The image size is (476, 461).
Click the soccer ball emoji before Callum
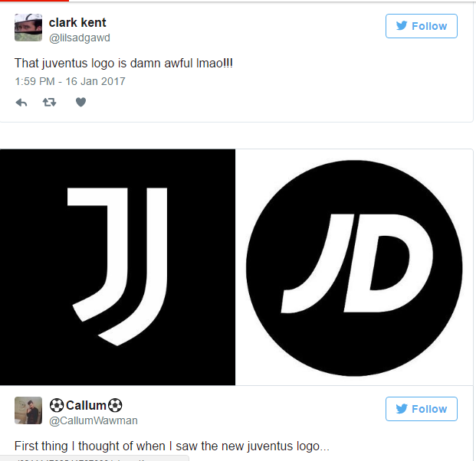point(57,406)
